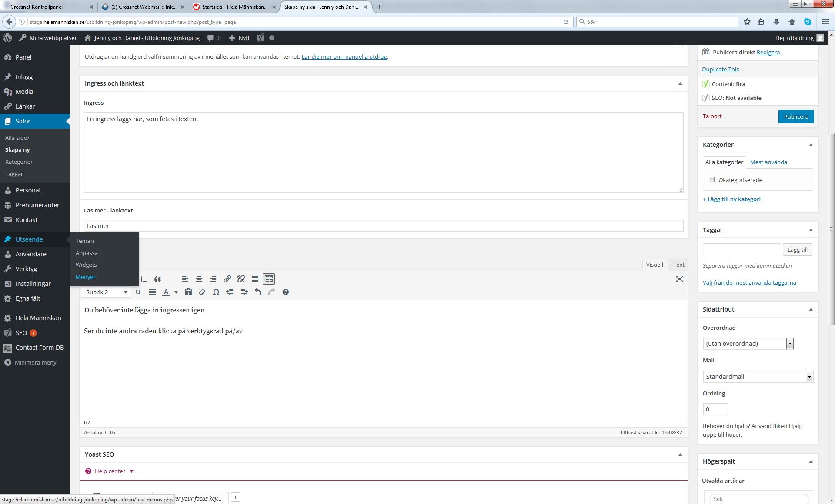
Task: Select the align center icon in editor
Action: (x=199, y=279)
